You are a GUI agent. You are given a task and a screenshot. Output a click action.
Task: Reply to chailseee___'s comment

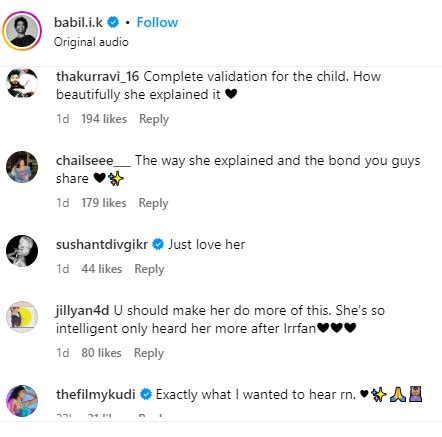(x=153, y=203)
